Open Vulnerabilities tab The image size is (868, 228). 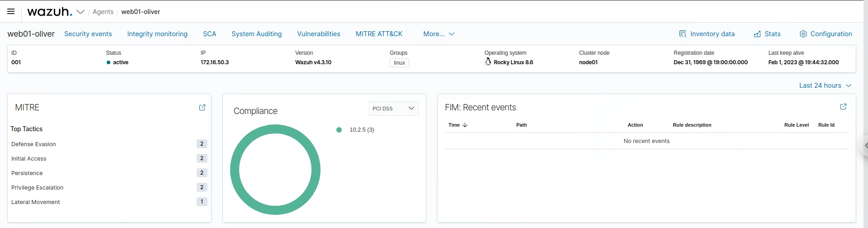319,34
